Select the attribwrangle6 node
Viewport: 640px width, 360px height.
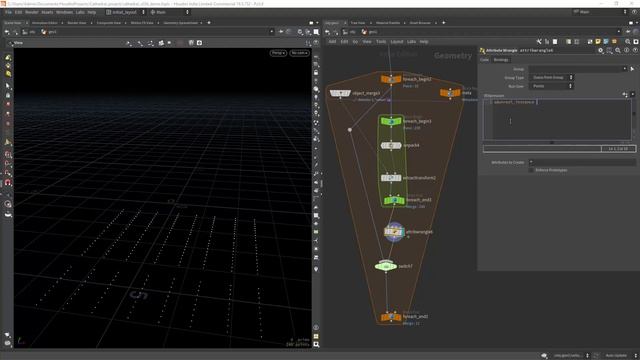click(394, 232)
